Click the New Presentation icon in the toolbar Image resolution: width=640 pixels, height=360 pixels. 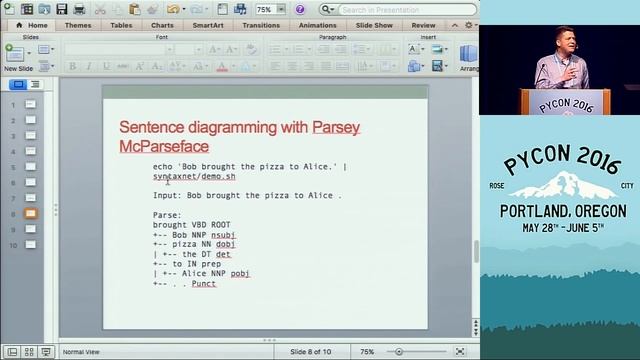9,9
